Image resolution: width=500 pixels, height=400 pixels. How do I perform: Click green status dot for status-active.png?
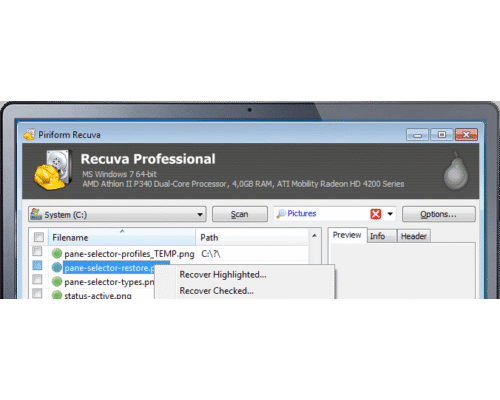click(57, 295)
